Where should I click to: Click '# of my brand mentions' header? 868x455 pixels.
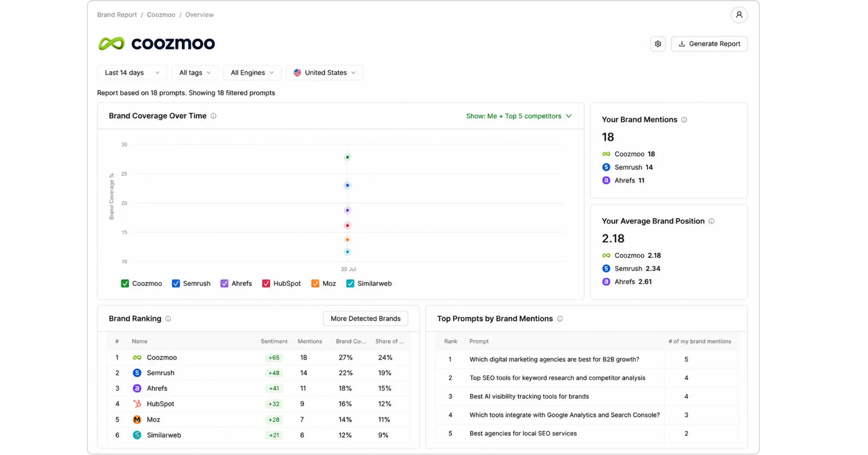click(700, 342)
